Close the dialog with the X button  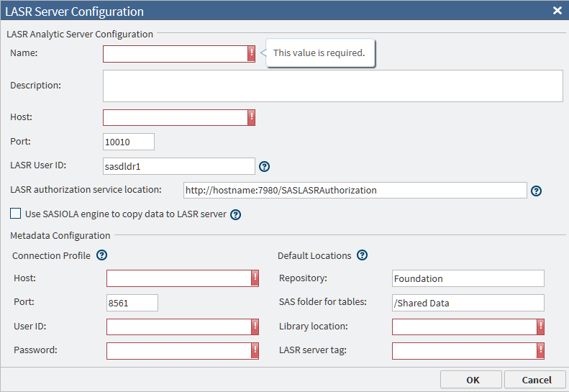557,11
